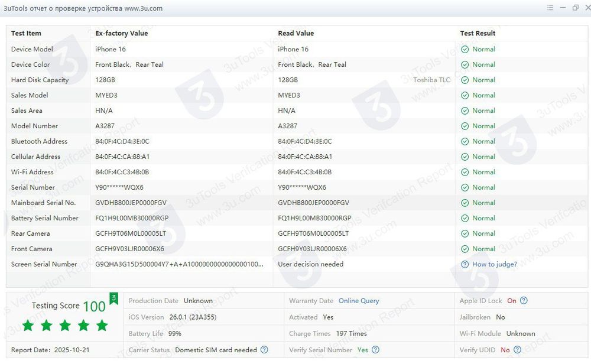This screenshot has height=364, width=591.
Task: Click the Testing Score 100 value
Action: (94, 306)
